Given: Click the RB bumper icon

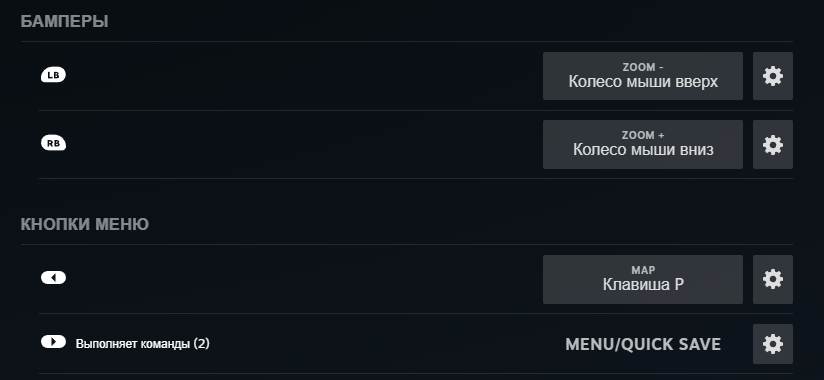Looking at the screenshot, I should pyautogui.click(x=53, y=143).
